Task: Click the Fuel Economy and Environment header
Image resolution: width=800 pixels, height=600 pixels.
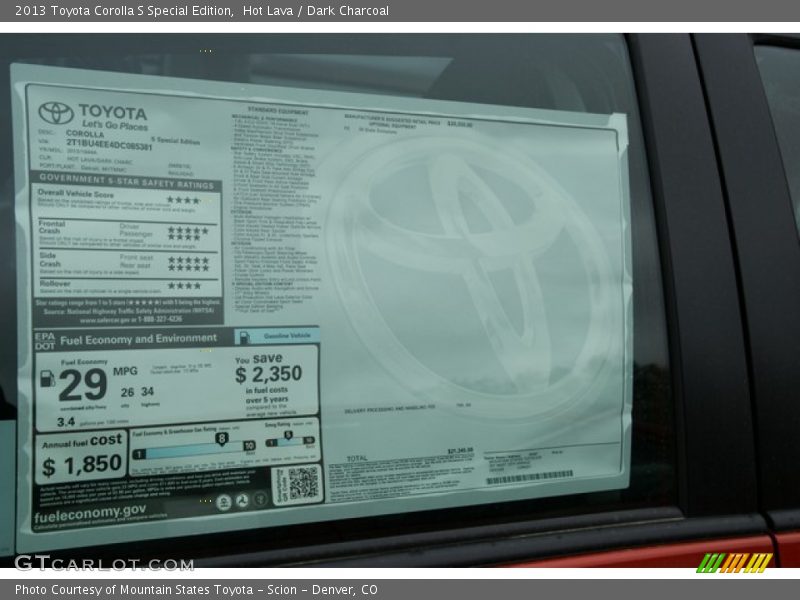Action: tap(138, 339)
